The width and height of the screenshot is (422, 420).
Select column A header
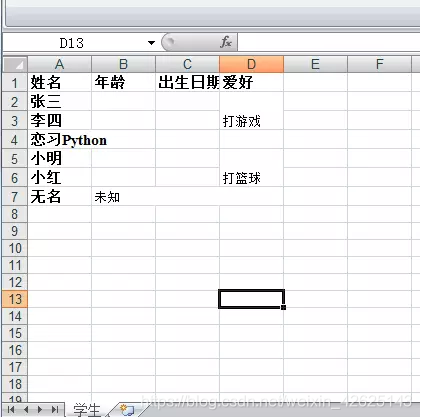[59, 64]
